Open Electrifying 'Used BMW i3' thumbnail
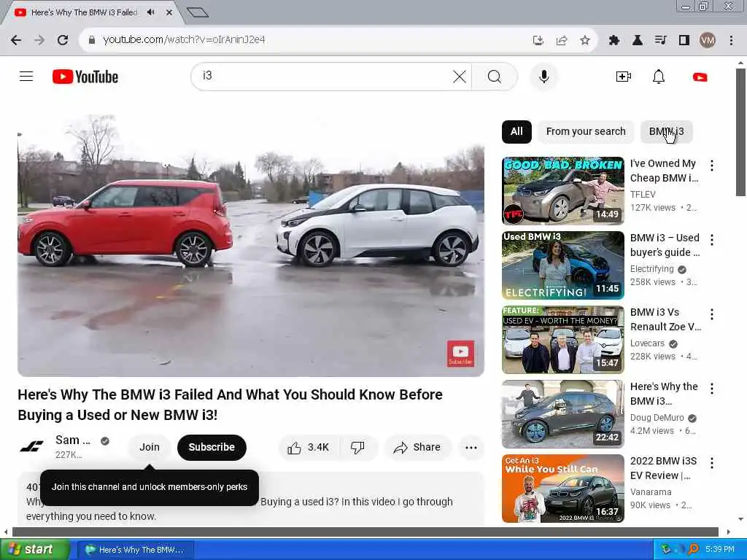747x560 pixels. point(562,265)
